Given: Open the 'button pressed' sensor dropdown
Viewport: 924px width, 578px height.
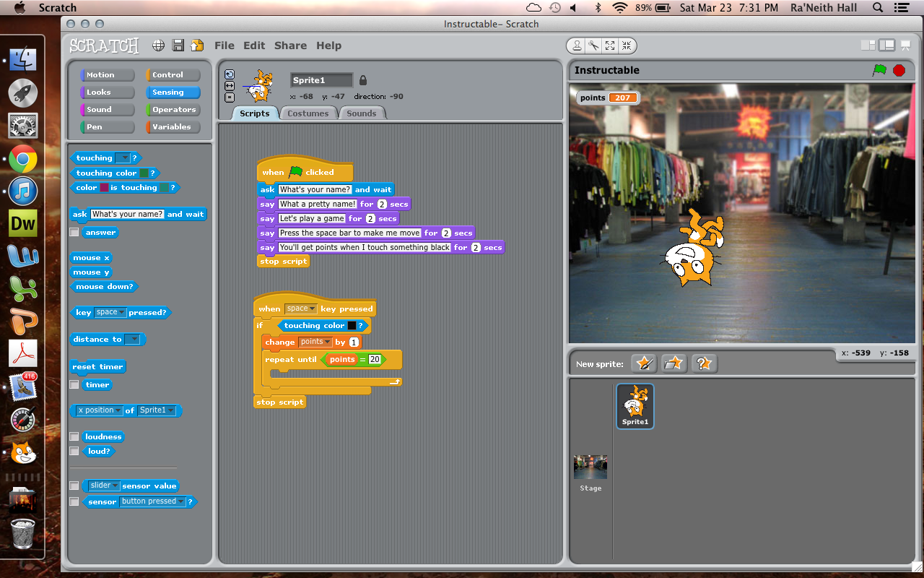Looking at the screenshot, I should pyautogui.click(x=152, y=501).
